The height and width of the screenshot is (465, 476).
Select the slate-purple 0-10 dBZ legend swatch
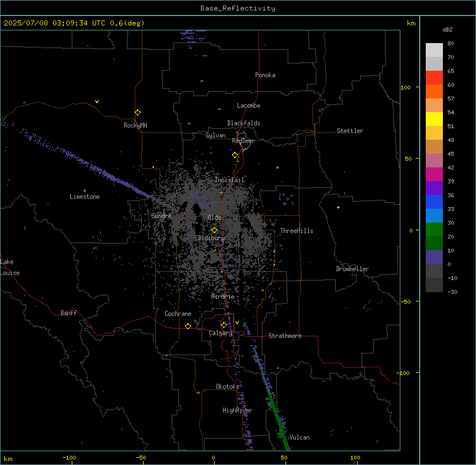tap(434, 257)
